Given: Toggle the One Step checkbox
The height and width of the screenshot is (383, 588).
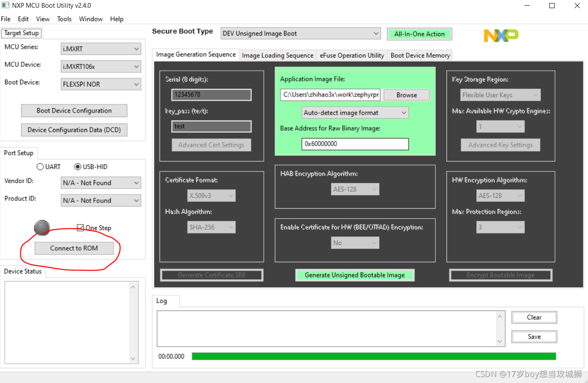Looking at the screenshot, I should tap(80, 227).
